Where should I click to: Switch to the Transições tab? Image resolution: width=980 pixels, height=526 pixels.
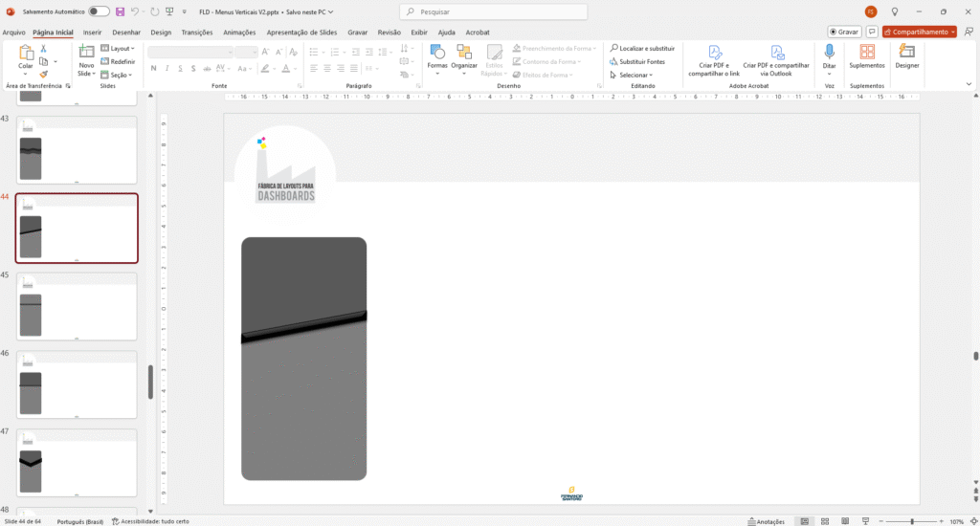tap(197, 32)
